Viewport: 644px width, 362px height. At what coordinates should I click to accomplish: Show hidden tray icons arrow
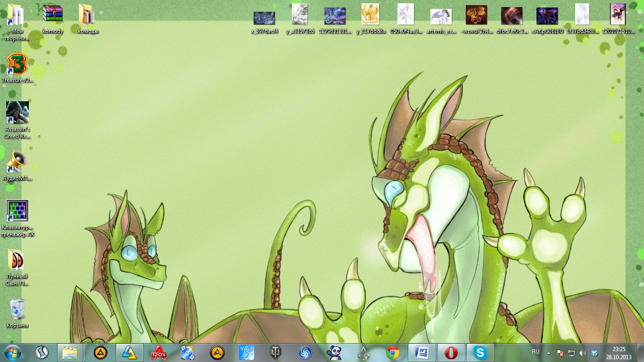pyautogui.click(x=548, y=353)
